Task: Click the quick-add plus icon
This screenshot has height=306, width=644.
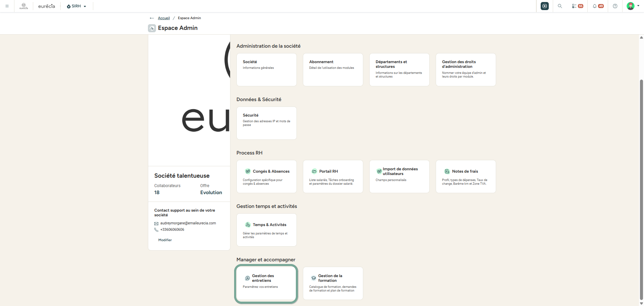Action: click(545, 6)
